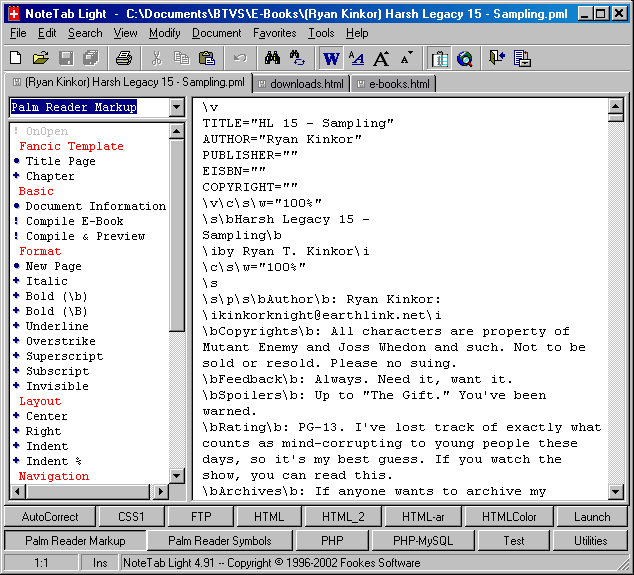Open the AutoCorrect library button

pyautogui.click(x=50, y=517)
